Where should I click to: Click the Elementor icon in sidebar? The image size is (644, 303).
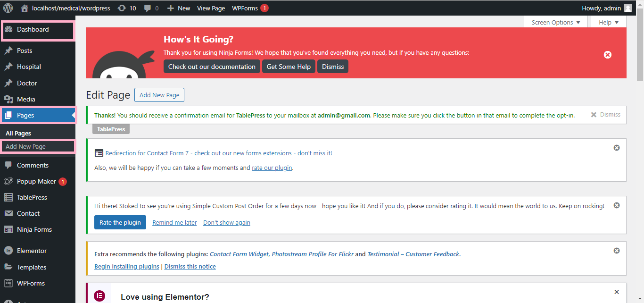[8, 251]
